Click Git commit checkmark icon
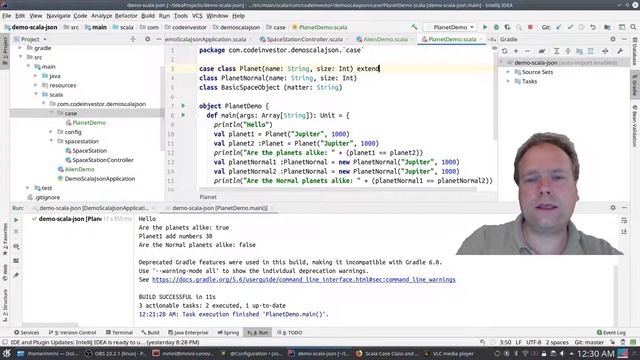640x360 pixels. click(x=570, y=27)
